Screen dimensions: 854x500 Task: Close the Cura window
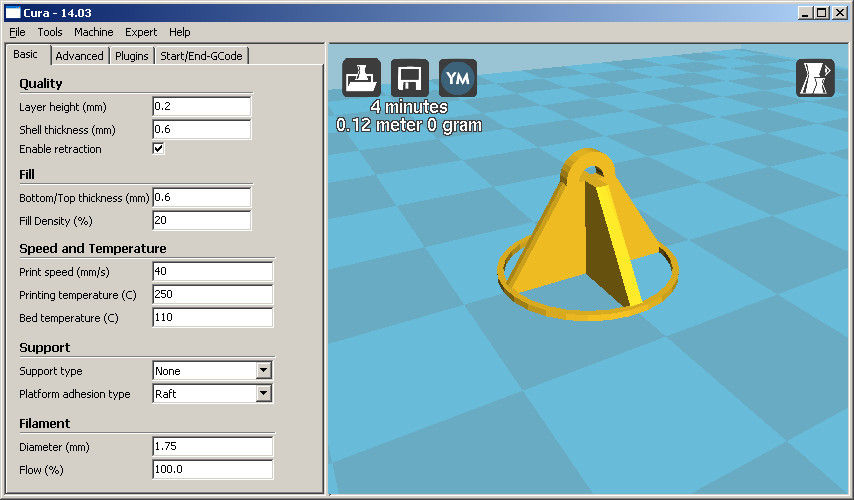tap(840, 13)
